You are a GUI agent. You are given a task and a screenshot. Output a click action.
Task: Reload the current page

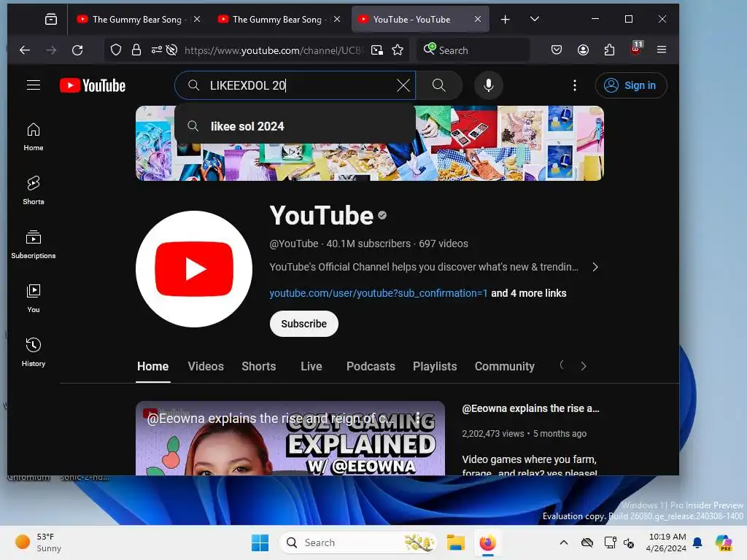77,50
